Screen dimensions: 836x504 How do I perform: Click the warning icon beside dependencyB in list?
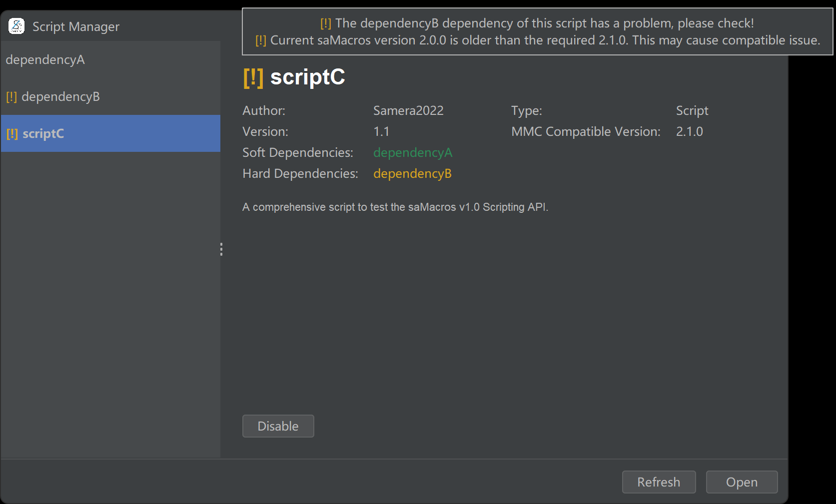pos(11,97)
